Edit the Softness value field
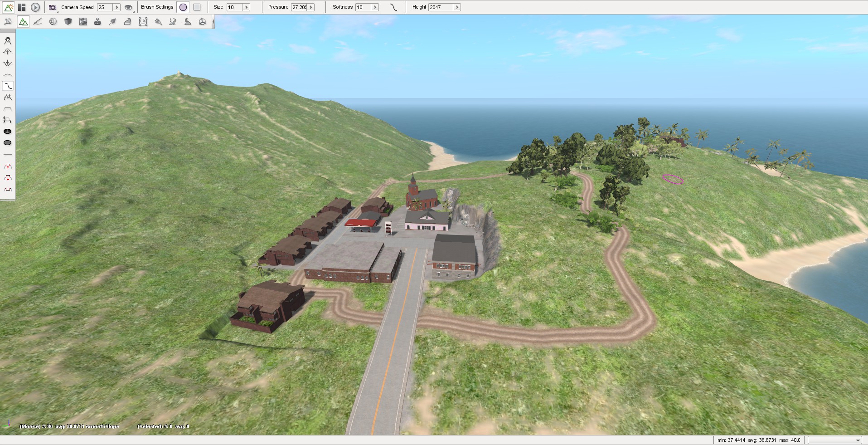The image size is (868, 445). pyautogui.click(x=363, y=7)
